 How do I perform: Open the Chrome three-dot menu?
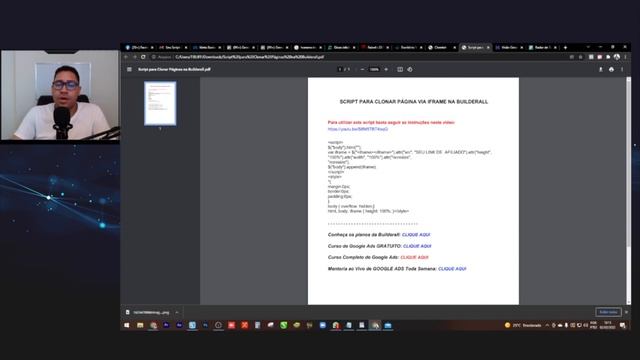point(625,57)
